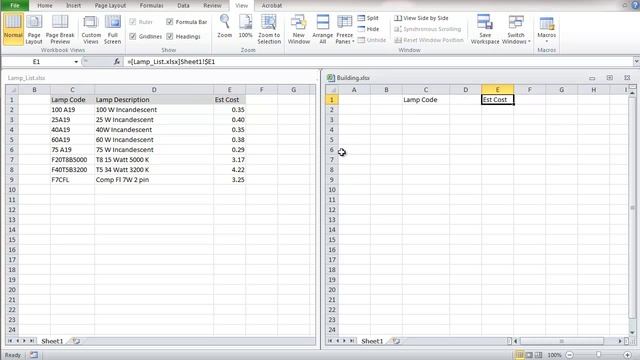Toggle the Formula Bar checkbox
Image resolution: width=640 pixels, height=360 pixels.
pos(170,22)
